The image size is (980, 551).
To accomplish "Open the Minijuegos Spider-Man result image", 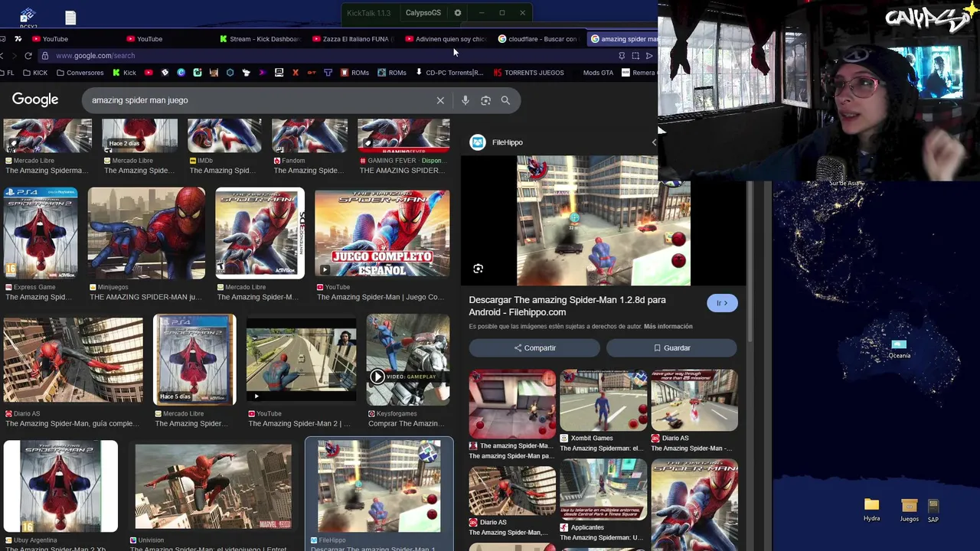I will [x=146, y=233].
